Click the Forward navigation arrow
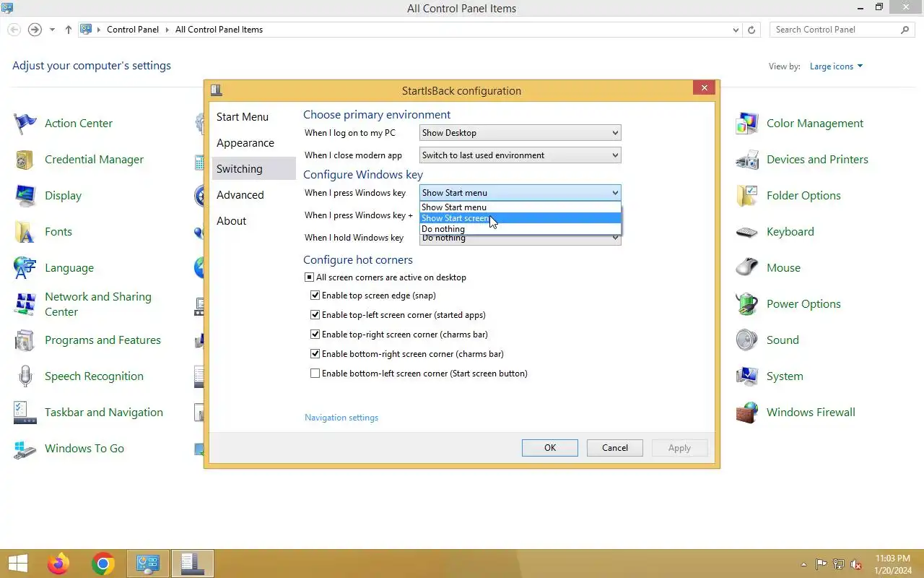This screenshot has width=924, height=578. click(x=35, y=30)
